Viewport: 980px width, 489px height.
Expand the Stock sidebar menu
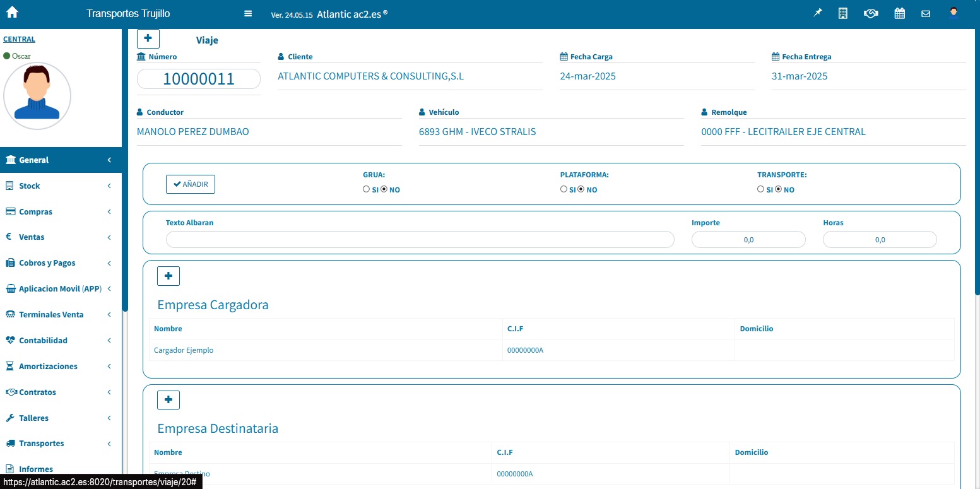pos(30,186)
